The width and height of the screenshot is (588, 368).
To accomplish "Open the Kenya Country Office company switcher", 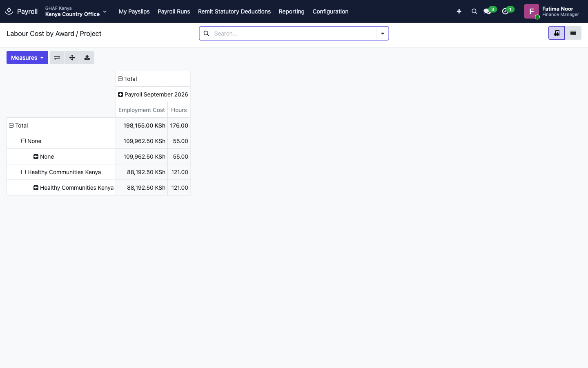I will [76, 11].
